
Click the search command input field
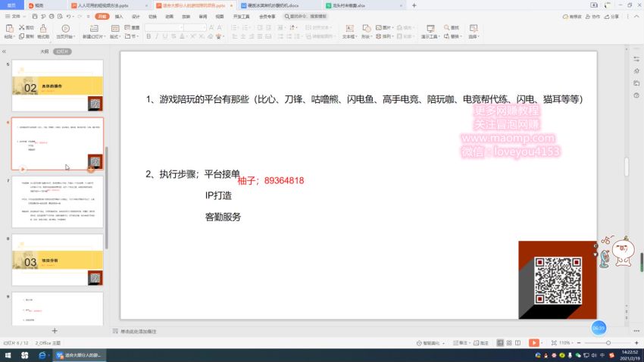click(x=305, y=17)
